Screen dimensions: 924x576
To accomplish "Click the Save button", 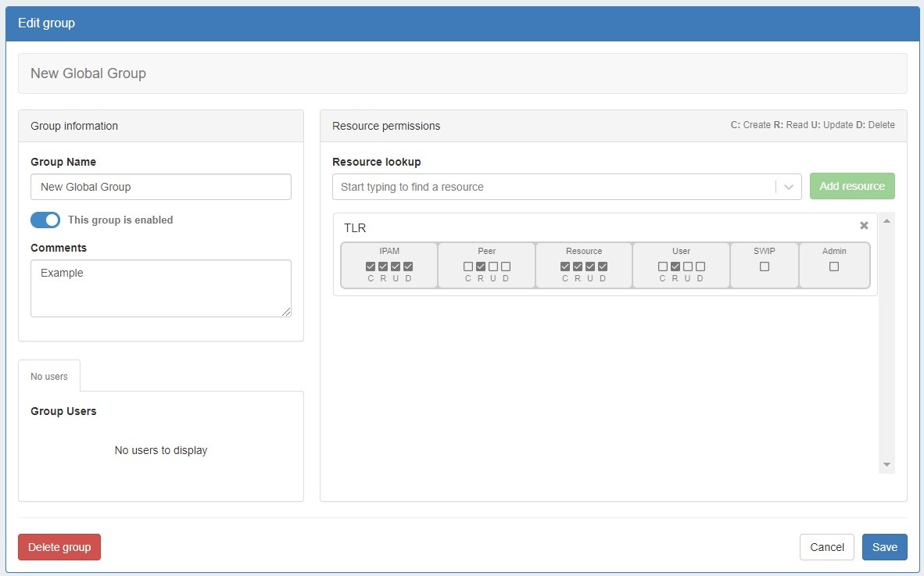I will pyautogui.click(x=884, y=547).
